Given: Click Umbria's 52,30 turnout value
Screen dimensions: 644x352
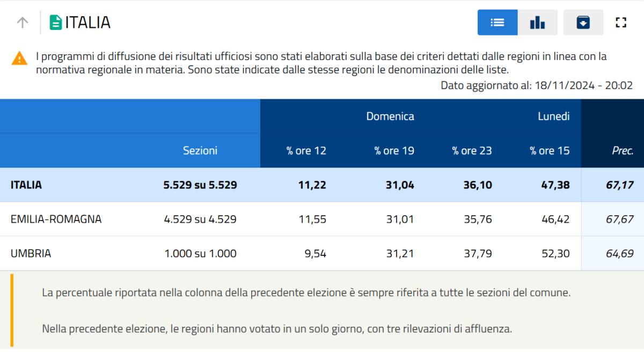Looking at the screenshot, I should point(555,253).
